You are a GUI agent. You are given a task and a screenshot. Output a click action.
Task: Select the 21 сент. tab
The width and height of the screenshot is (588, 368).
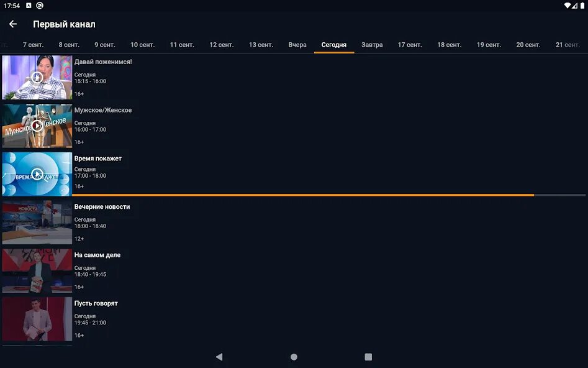point(568,45)
